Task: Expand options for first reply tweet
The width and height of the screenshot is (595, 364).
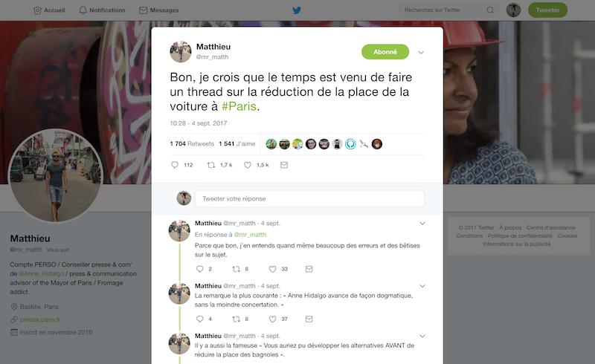Action: [422, 224]
